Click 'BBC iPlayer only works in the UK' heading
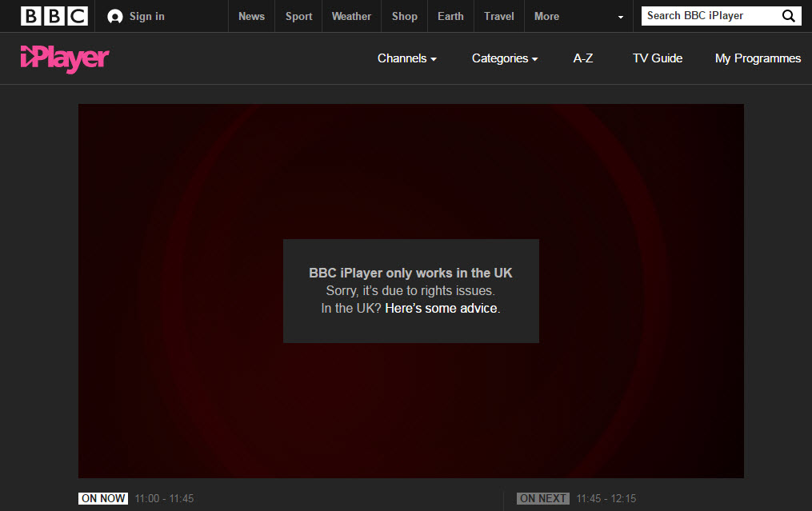 [x=410, y=273]
